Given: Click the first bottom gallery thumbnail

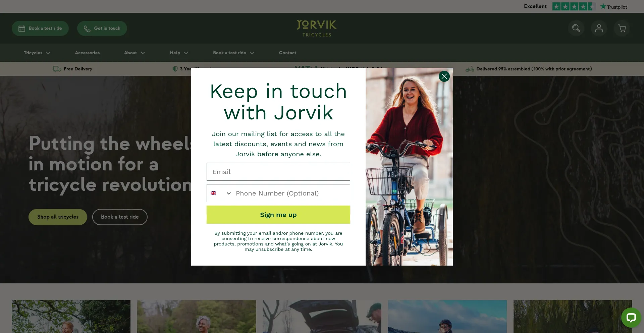Looking at the screenshot, I should (71, 317).
